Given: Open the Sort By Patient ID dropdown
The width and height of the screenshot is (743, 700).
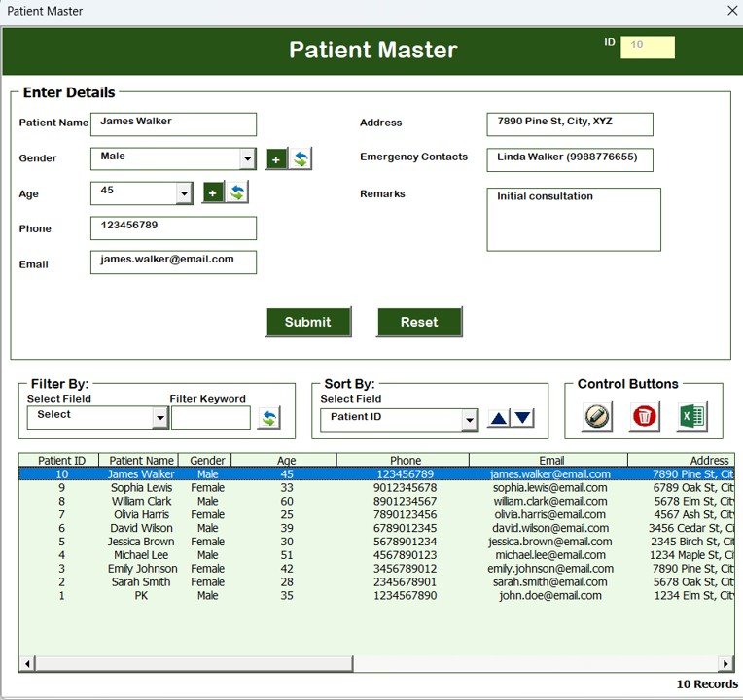Looking at the screenshot, I should click(x=469, y=420).
